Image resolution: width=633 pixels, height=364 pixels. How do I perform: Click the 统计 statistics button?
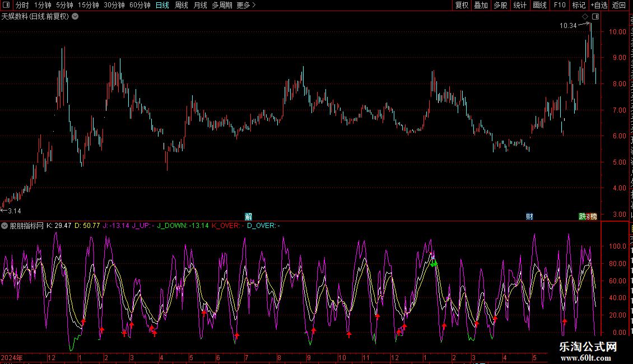519,5
